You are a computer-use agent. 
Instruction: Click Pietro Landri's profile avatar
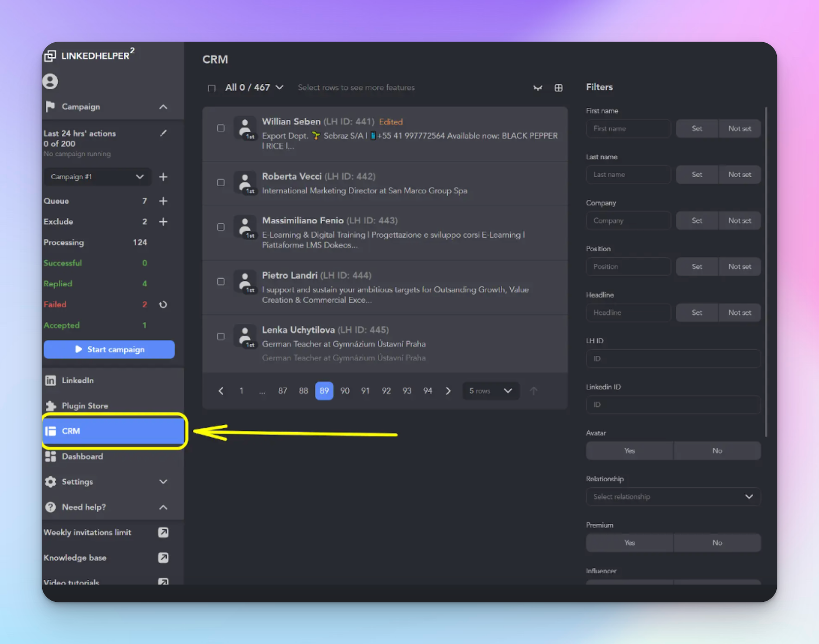(245, 282)
